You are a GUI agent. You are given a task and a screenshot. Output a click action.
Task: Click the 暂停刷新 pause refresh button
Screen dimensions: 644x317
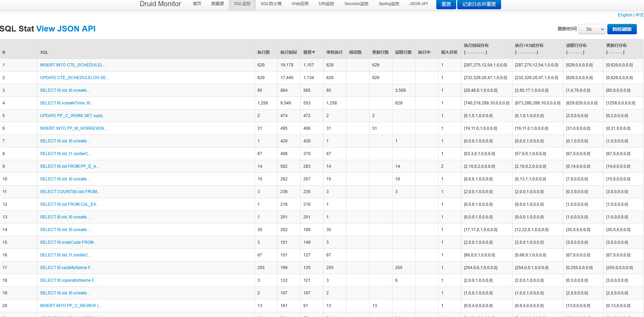pos(622,29)
